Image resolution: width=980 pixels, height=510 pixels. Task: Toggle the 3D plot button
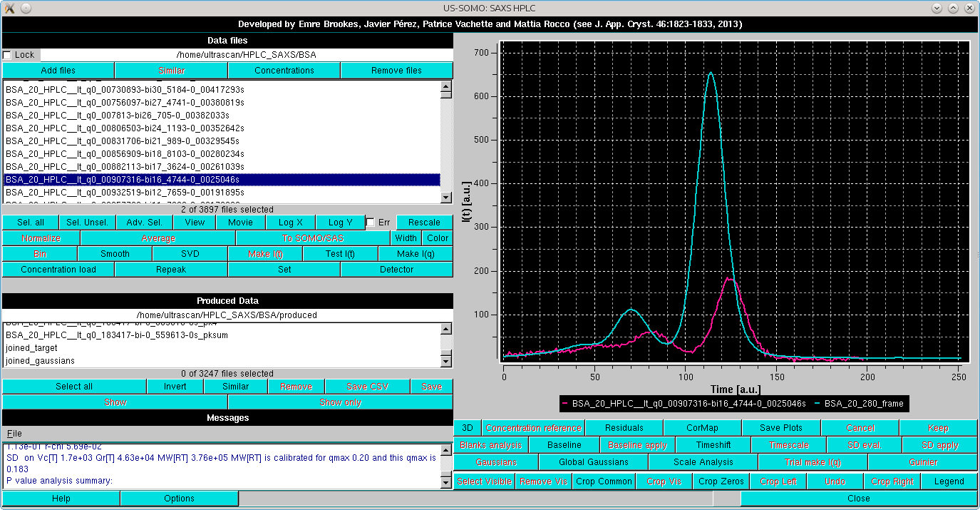(468, 428)
